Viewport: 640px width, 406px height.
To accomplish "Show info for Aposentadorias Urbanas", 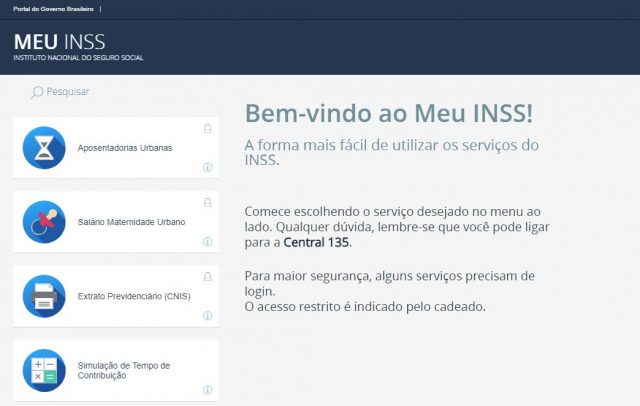I will point(207,167).
